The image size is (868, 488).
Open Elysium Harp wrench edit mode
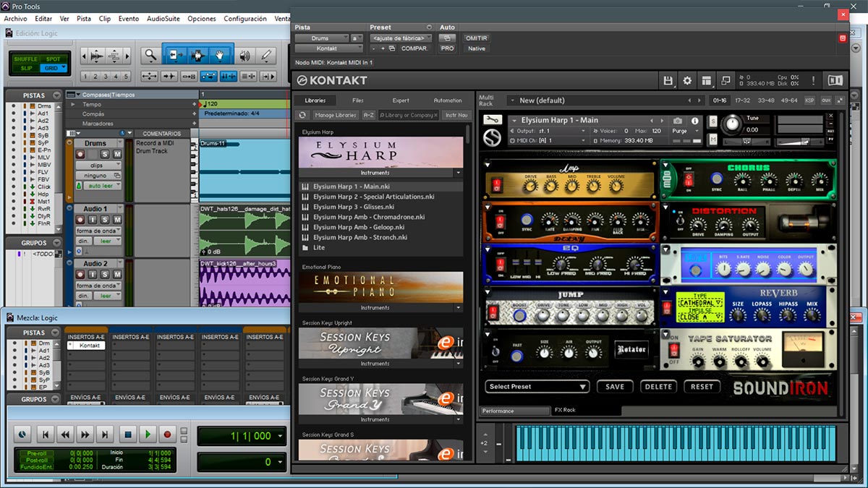(492, 120)
